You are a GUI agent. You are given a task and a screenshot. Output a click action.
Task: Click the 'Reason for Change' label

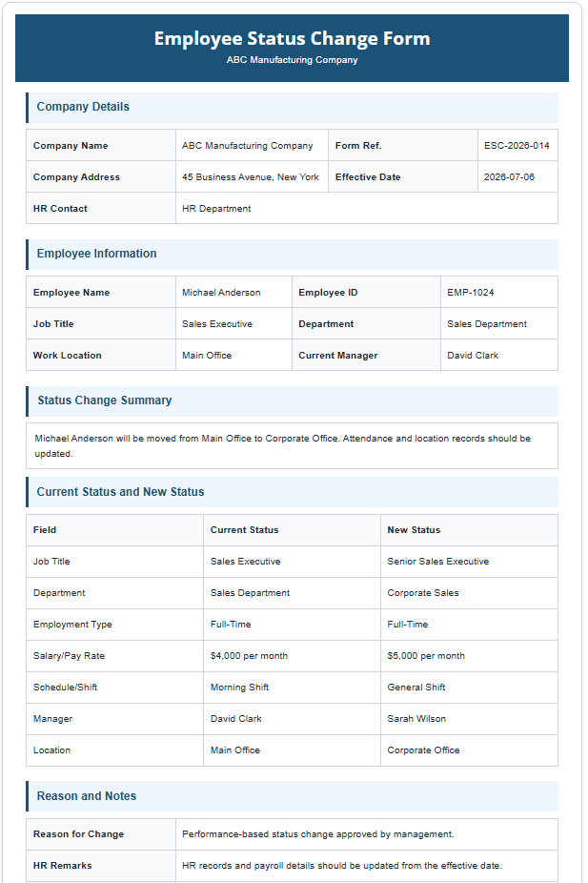coord(78,834)
